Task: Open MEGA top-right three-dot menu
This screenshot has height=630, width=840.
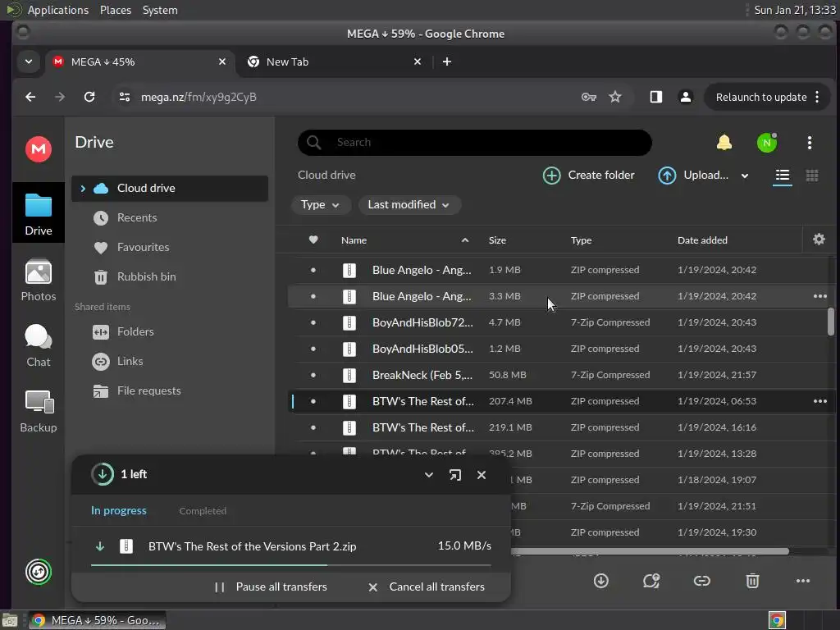Action: coord(810,143)
